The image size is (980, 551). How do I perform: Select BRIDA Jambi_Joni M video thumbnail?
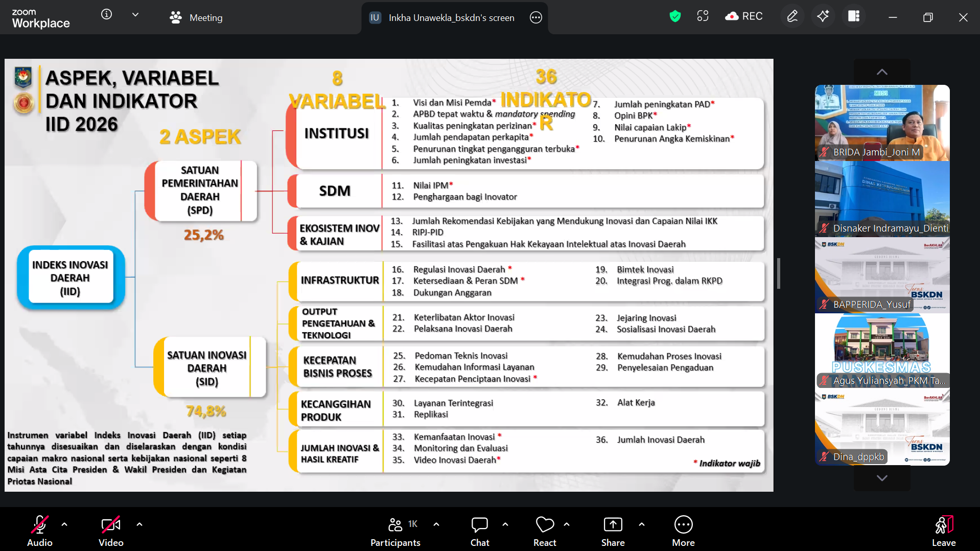[882, 123]
